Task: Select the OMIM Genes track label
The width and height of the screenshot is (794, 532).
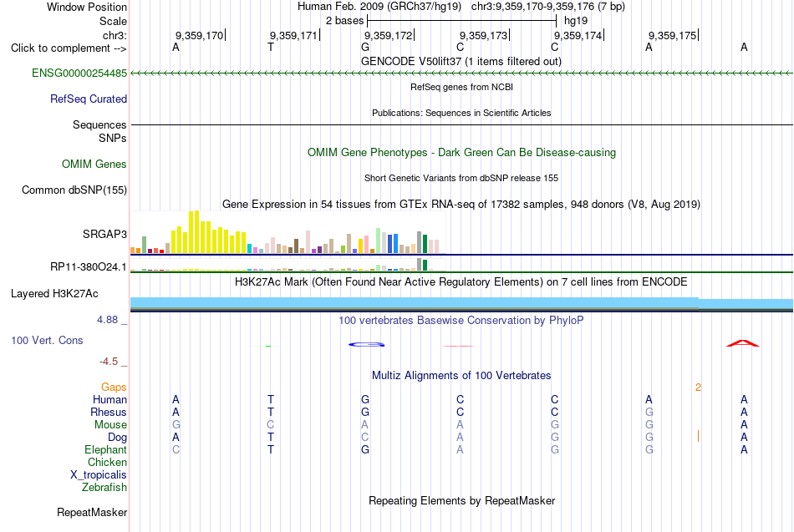Action: pos(94,164)
